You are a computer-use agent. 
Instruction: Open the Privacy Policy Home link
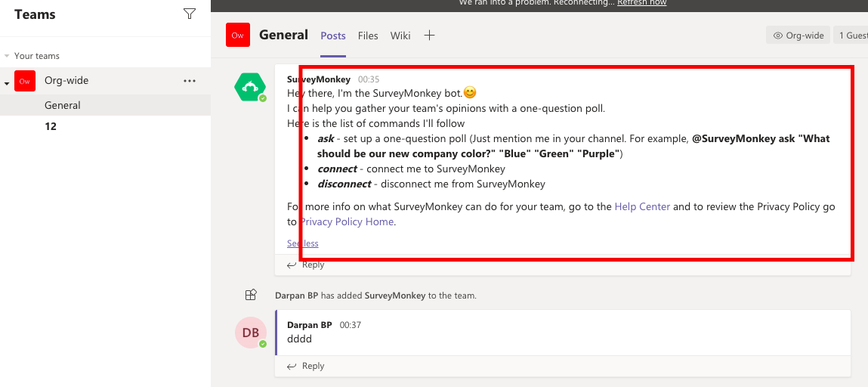[347, 221]
